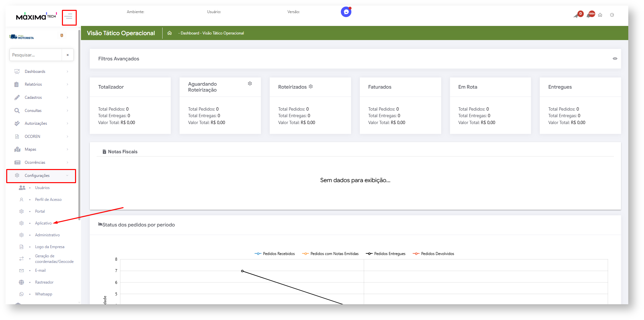Viewport: 644px width, 320px height.
Task: Expand the OCOREN menu chevron
Action: click(68, 137)
